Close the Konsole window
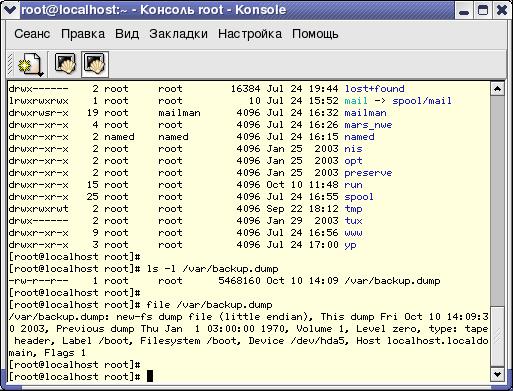The width and height of the screenshot is (513, 391). coord(502,10)
